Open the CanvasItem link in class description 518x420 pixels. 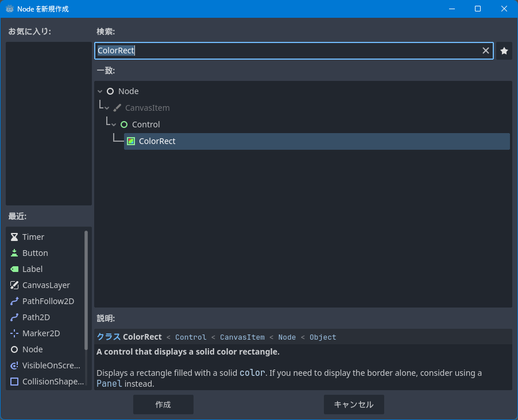242,337
